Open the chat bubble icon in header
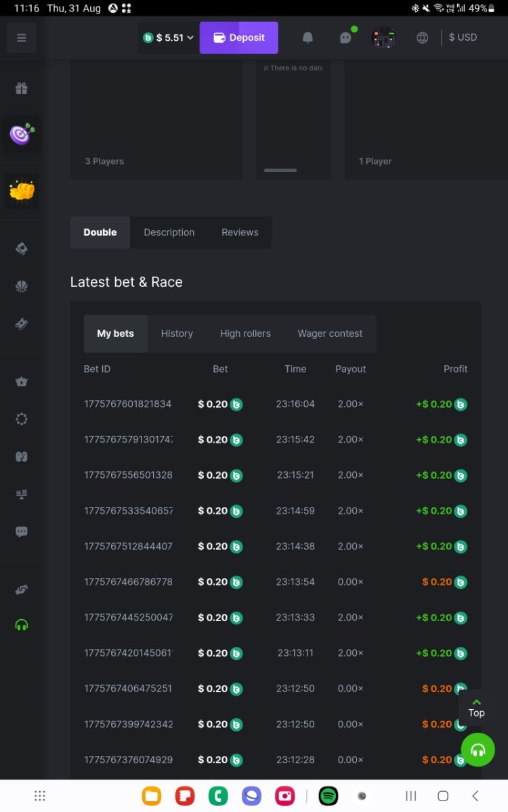This screenshot has height=812, width=508. (x=345, y=38)
